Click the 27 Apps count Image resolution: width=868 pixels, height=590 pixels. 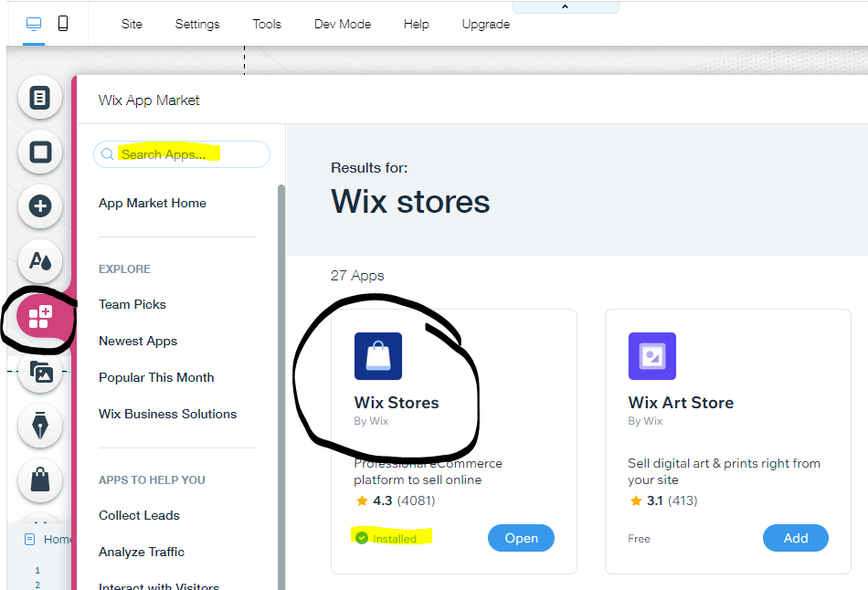point(357,276)
